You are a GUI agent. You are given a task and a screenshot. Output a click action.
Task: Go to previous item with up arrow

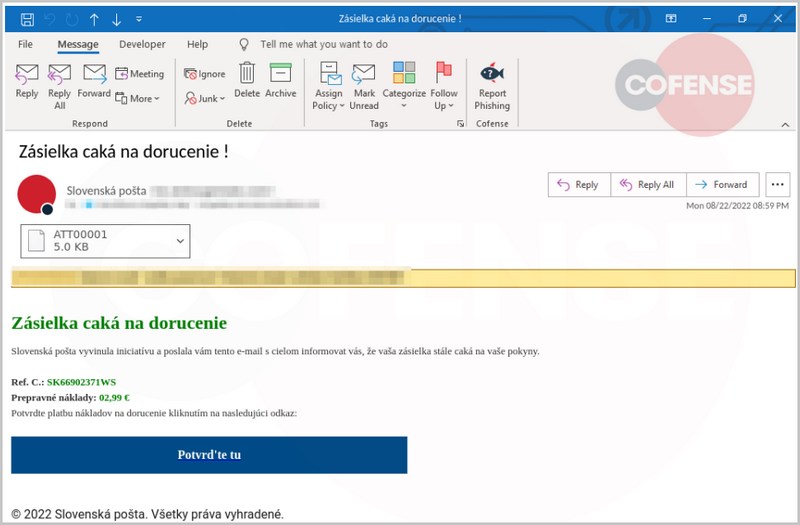tap(94, 19)
